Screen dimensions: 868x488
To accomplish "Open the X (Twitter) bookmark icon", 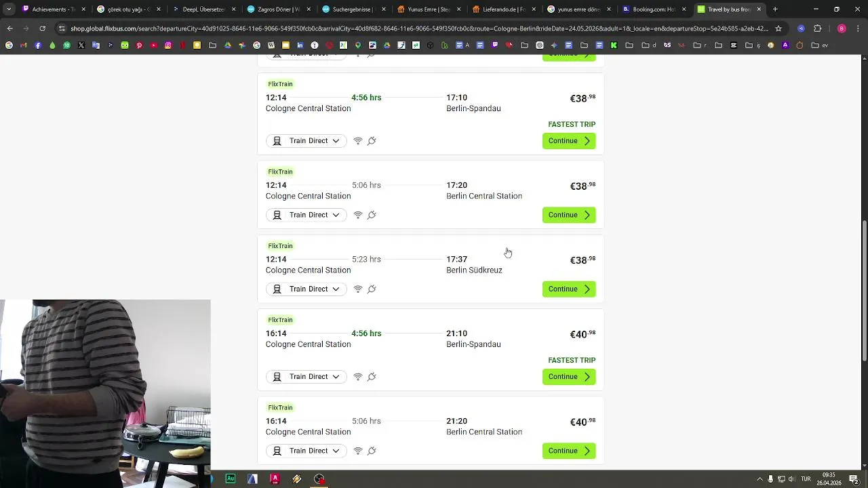I will coord(81,45).
